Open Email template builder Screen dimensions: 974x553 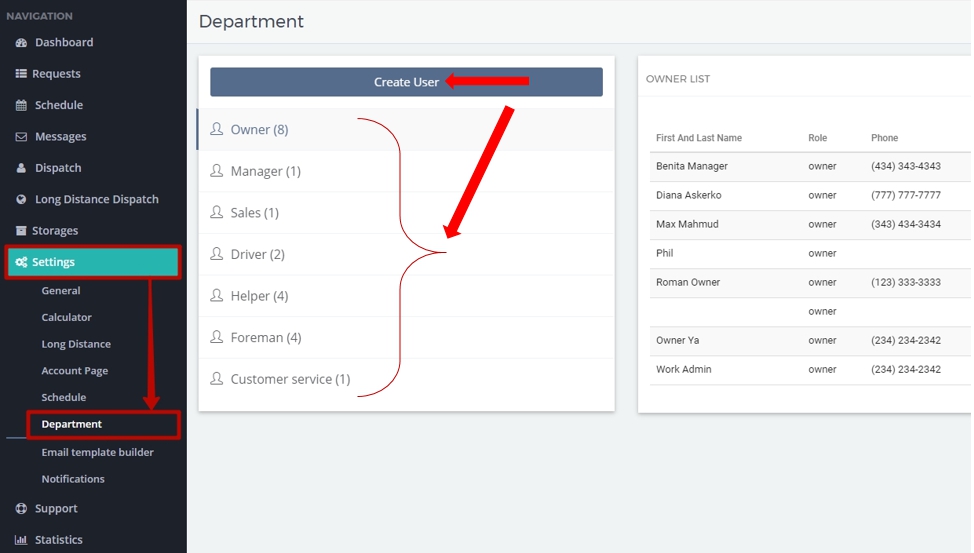click(x=98, y=452)
